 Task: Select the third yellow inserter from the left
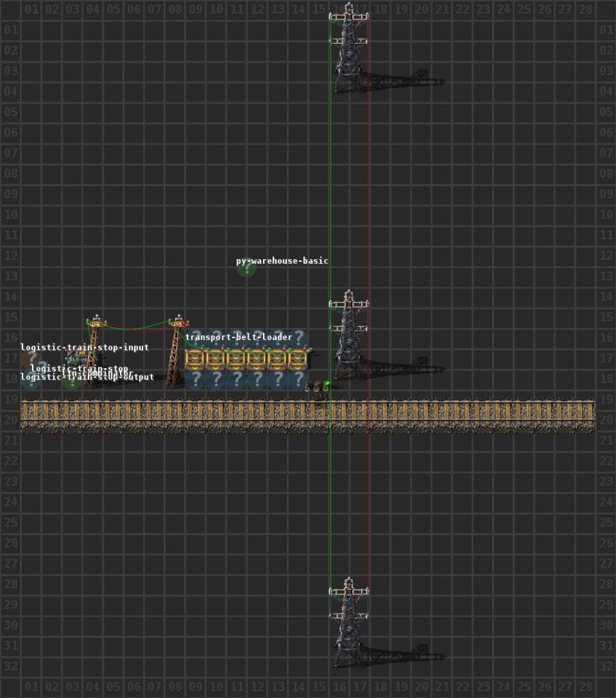[x=236, y=359]
